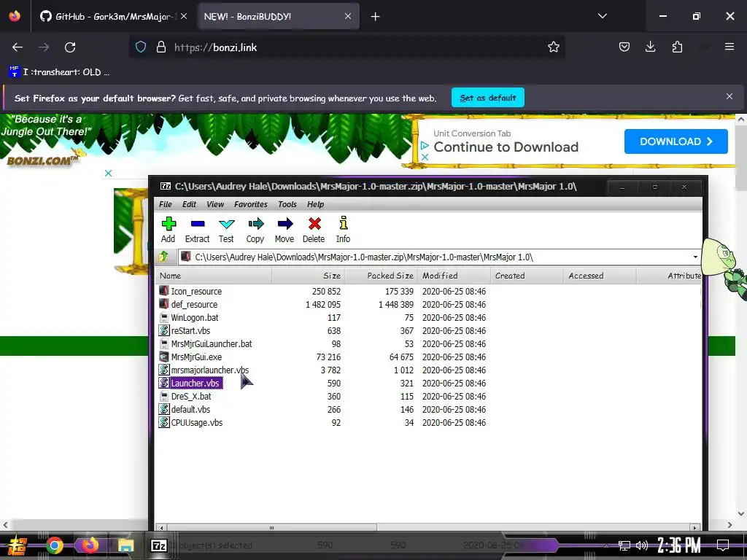Sort files by Packed Size column

pyautogui.click(x=381, y=276)
